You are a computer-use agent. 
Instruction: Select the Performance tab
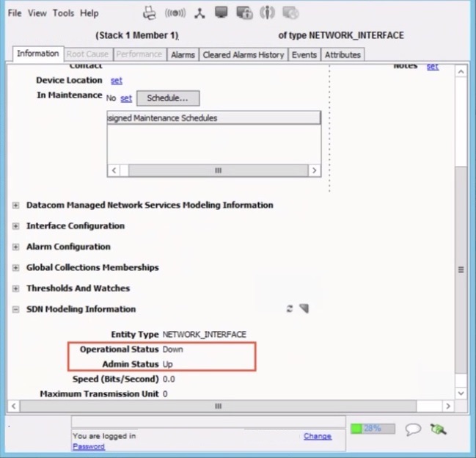point(139,54)
